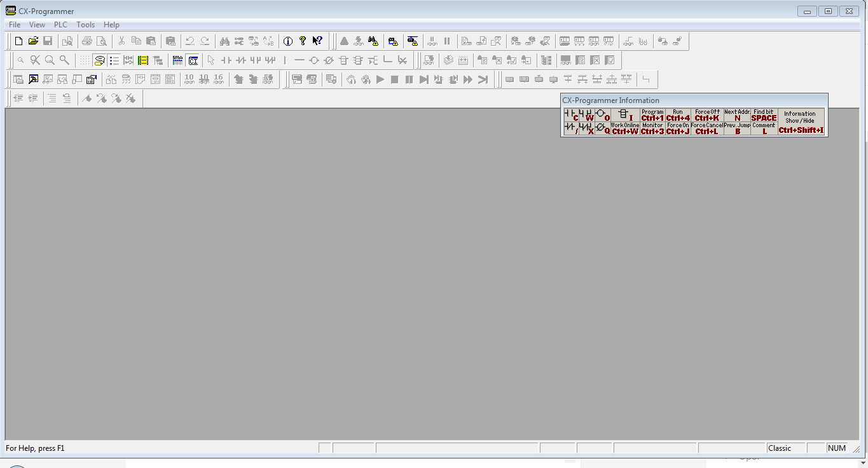Click 'Find bit SPACE' shortcut cell
The height and width of the screenshot is (468, 868).
764,115
